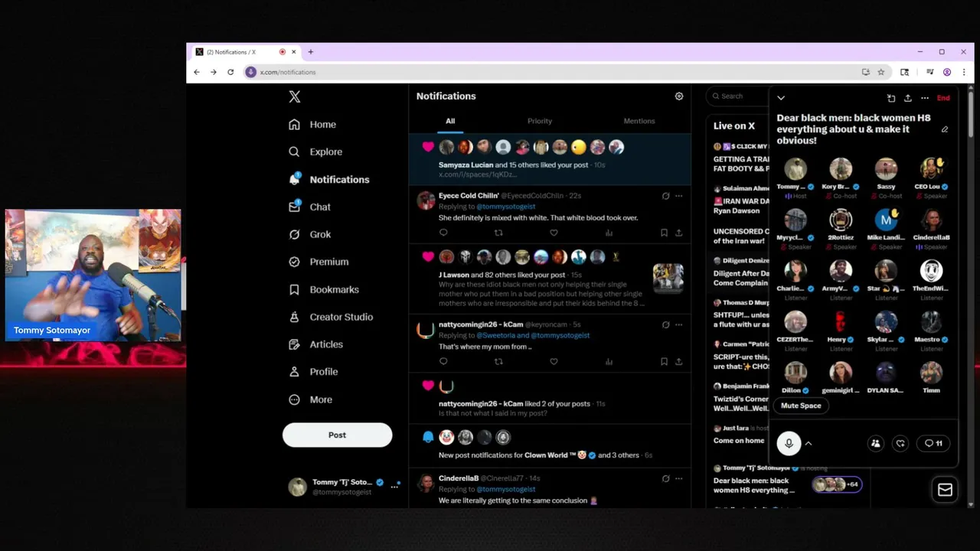980x551 pixels.
Task: Open x.com/i/spaces link in notification
Action: 478,174
